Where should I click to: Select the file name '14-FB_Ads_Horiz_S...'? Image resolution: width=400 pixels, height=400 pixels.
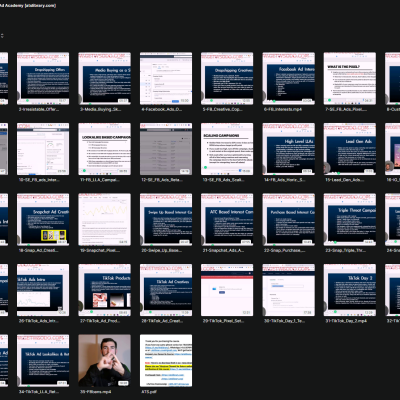click(284, 180)
